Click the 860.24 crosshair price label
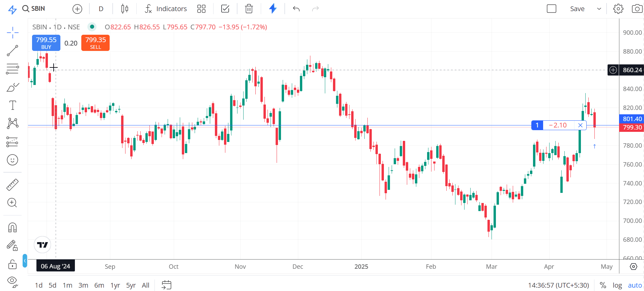 [632, 70]
